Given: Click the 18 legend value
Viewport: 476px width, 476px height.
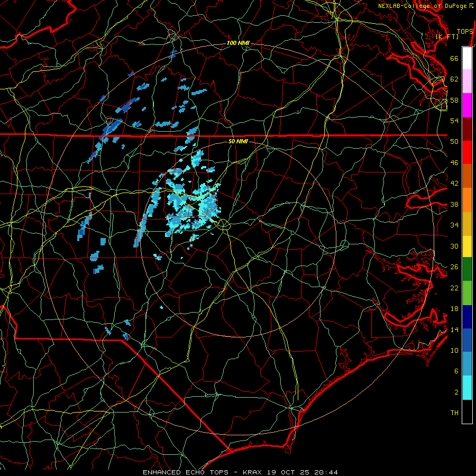Looking at the screenshot, I should tap(454, 309).
